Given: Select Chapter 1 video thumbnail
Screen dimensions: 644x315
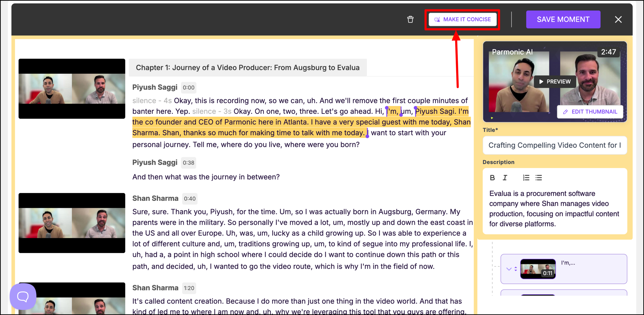Looking at the screenshot, I should click(72, 89).
